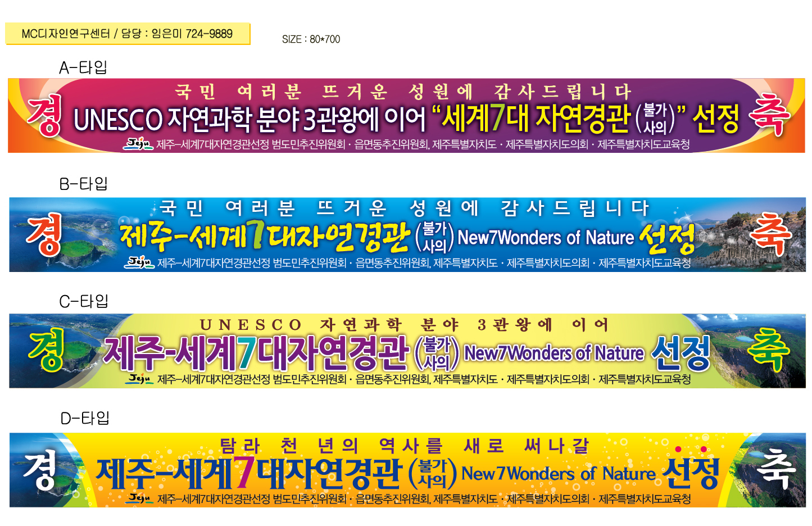Click the Jeju logo on the B-type banner
Viewport: 812px width, 526px height.
[x=139, y=261]
